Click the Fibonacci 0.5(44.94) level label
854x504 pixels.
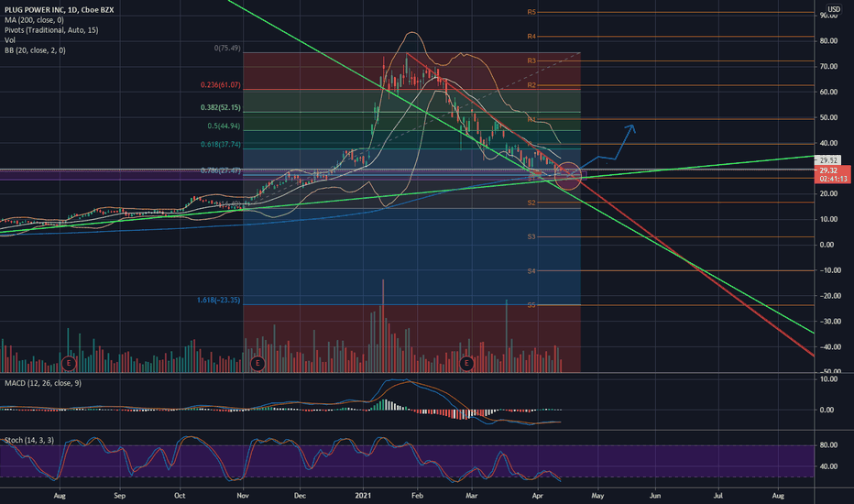224,126
